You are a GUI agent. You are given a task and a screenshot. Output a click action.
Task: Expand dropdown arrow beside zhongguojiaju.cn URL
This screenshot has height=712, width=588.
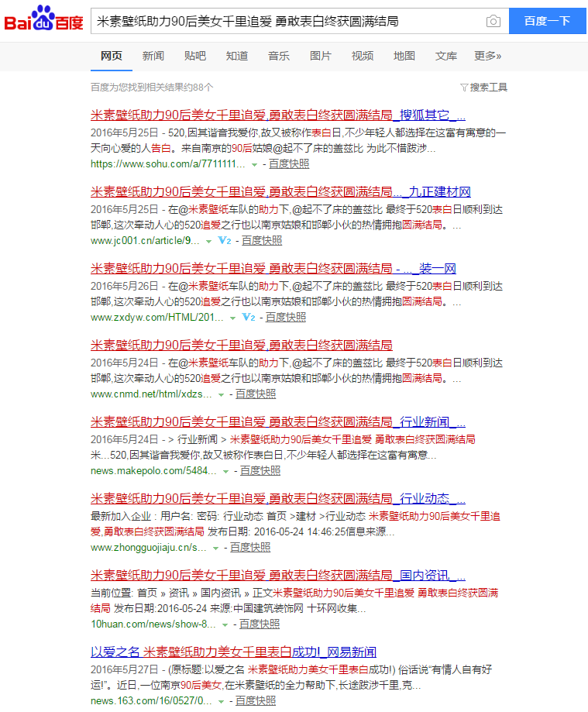215,548
